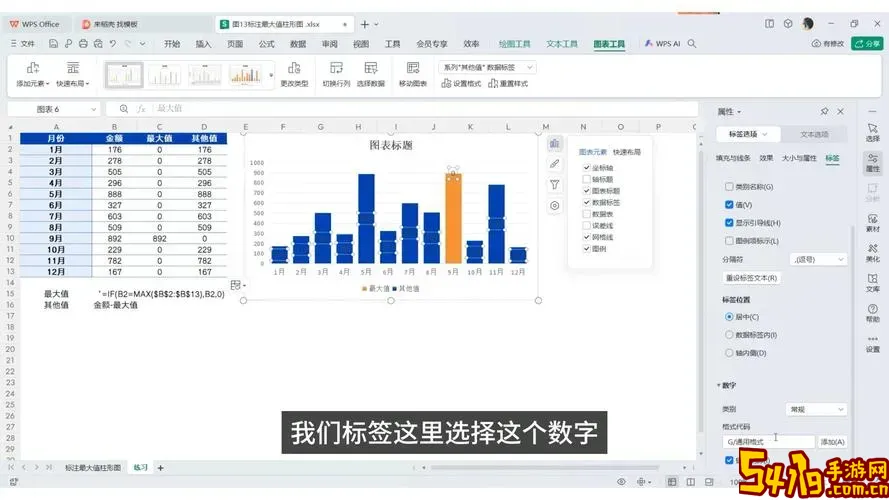Image resolution: width=889 pixels, height=500 pixels.
Task: Open quick access toolbar customization arrow
Action: (142, 44)
